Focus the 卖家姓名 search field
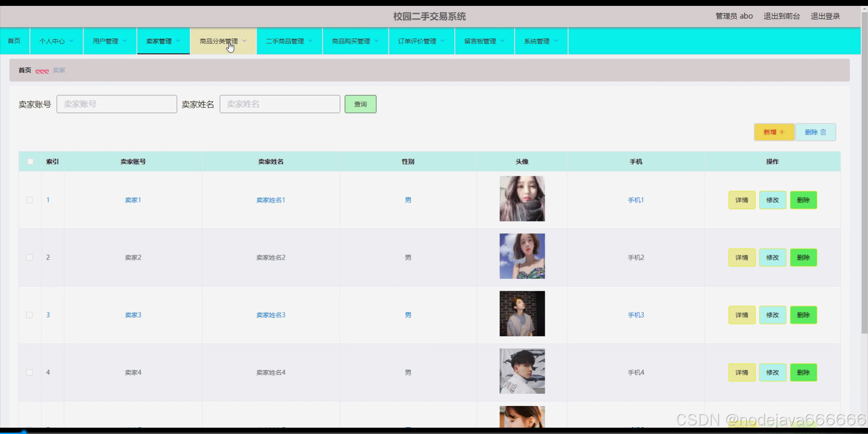Image resolution: width=868 pixels, height=434 pixels. coord(280,104)
